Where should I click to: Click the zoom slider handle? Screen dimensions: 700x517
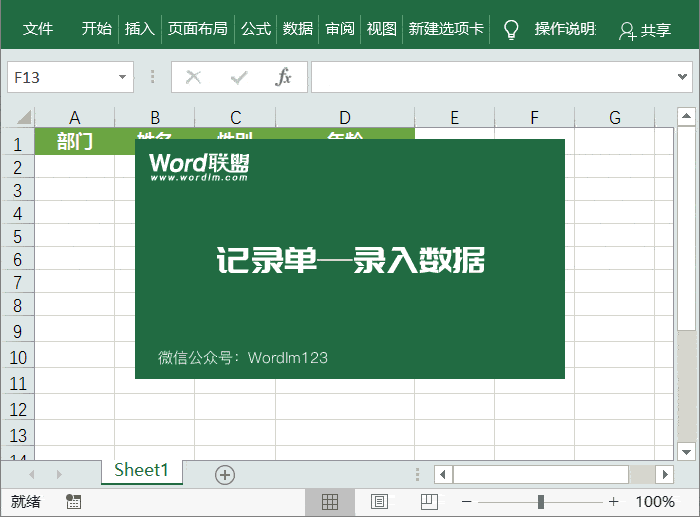click(x=541, y=502)
